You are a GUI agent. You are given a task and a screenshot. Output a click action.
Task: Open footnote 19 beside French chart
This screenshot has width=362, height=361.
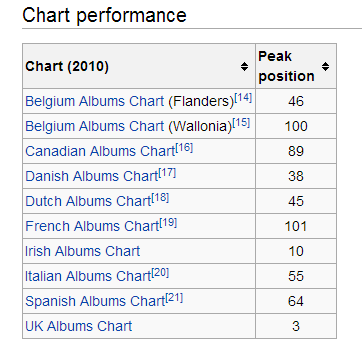click(168, 223)
